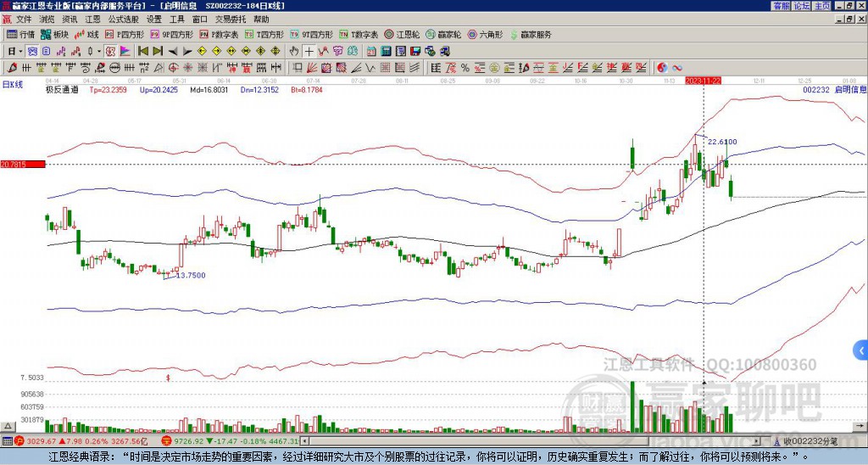Open the T数字表 time number table
The height and width of the screenshot is (465, 868).
(x=359, y=34)
